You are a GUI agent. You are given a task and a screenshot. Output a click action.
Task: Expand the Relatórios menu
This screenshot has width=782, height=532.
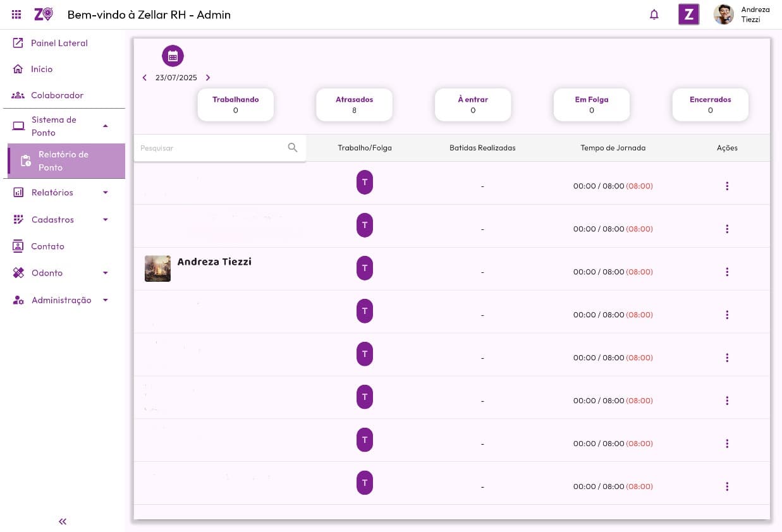coord(106,193)
